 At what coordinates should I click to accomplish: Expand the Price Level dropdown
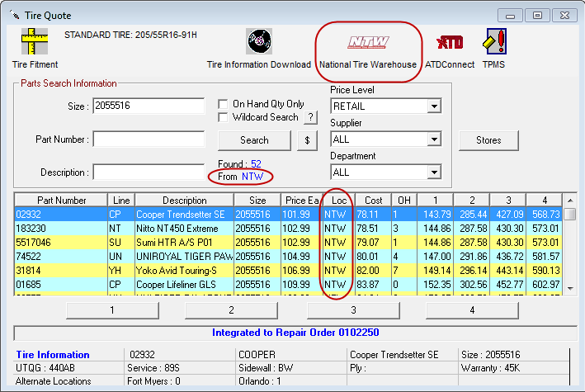(434, 106)
